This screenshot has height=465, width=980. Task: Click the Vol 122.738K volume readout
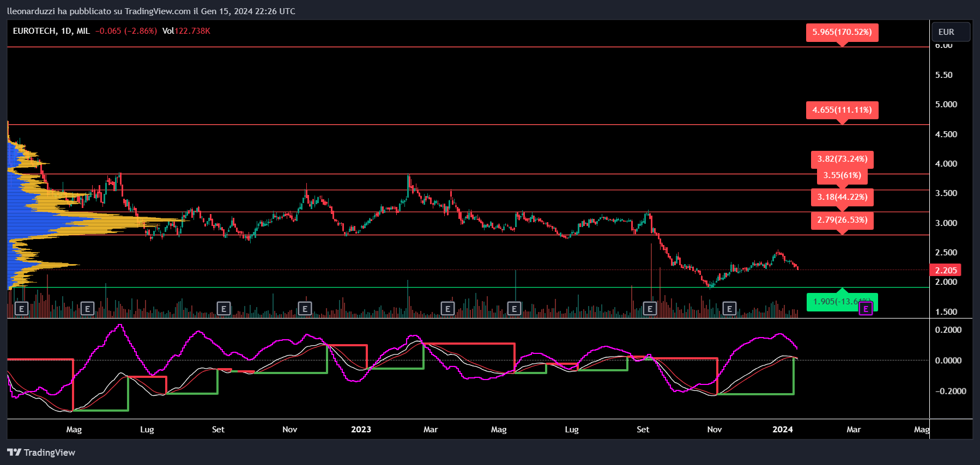coord(186,31)
